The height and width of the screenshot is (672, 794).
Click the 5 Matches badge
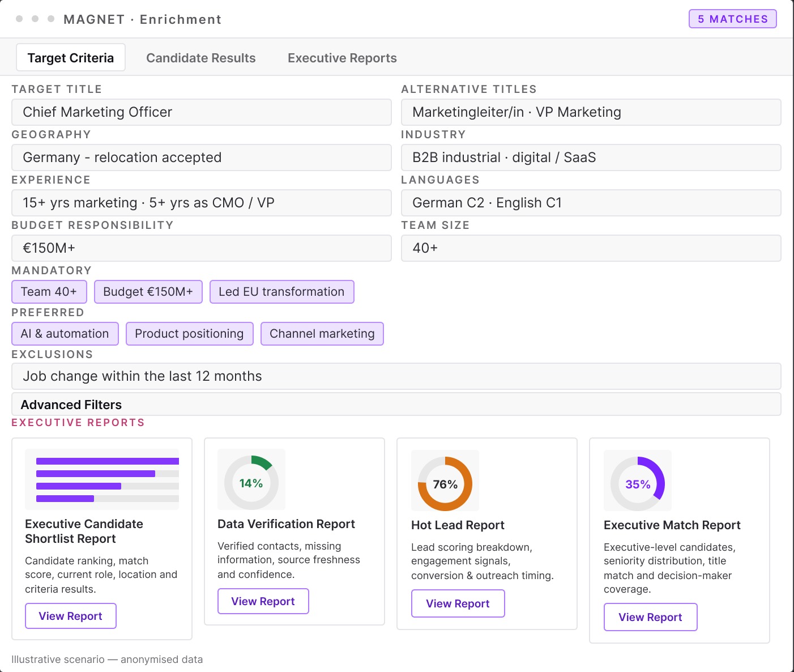pyautogui.click(x=733, y=19)
